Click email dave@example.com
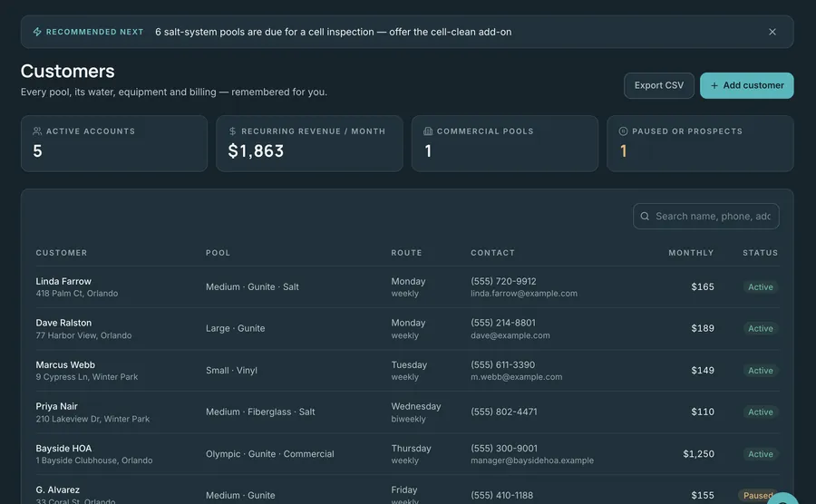This screenshot has height=504, width=816. pos(510,335)
